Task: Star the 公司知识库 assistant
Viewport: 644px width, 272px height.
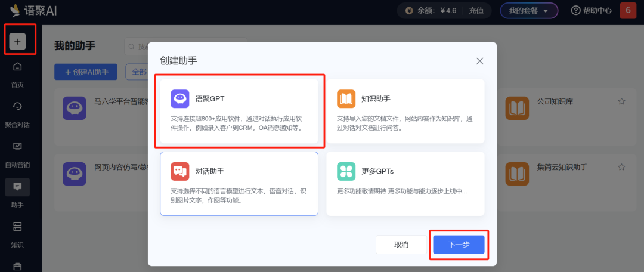Action: tap(621, 101)
